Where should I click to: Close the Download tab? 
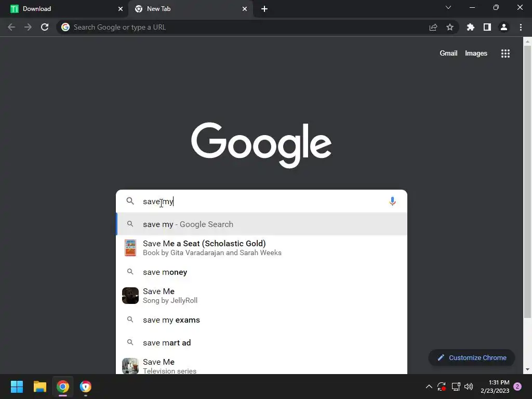[121, 9]
